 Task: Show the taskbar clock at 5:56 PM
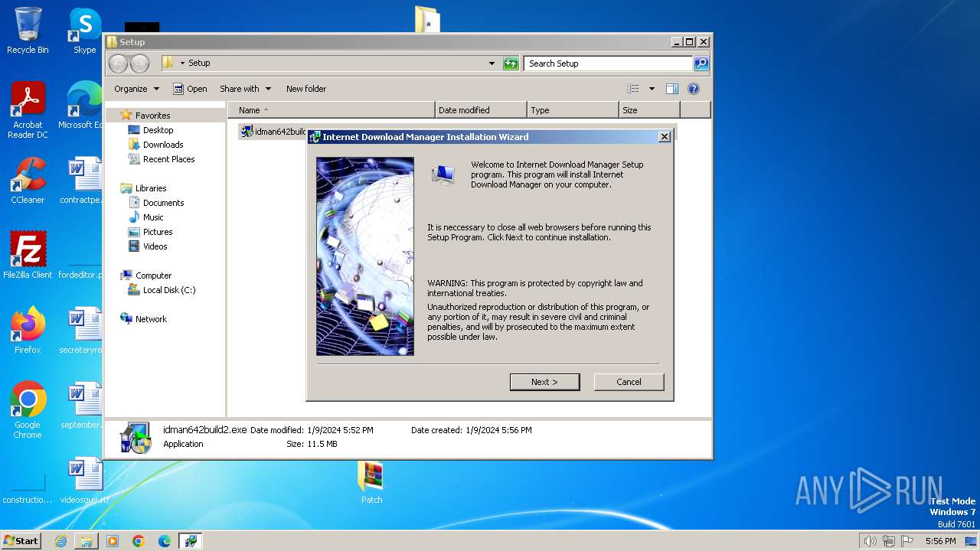tap(940, 541)
